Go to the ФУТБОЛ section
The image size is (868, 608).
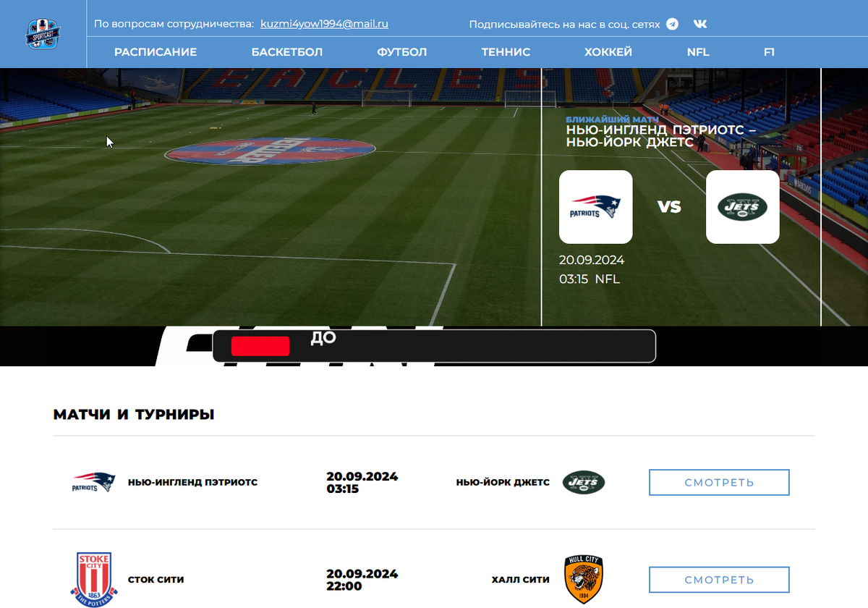[402, 52]
